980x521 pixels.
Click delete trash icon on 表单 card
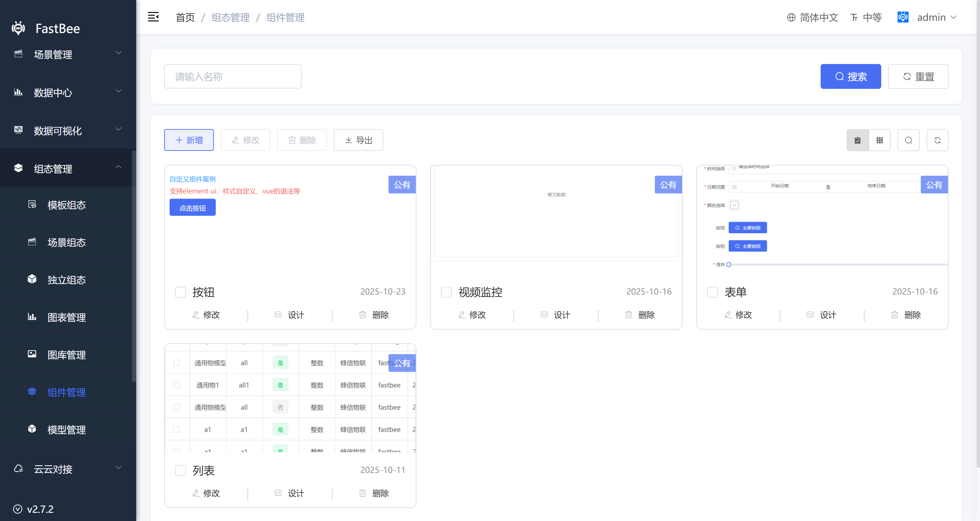tap(895, 315)
